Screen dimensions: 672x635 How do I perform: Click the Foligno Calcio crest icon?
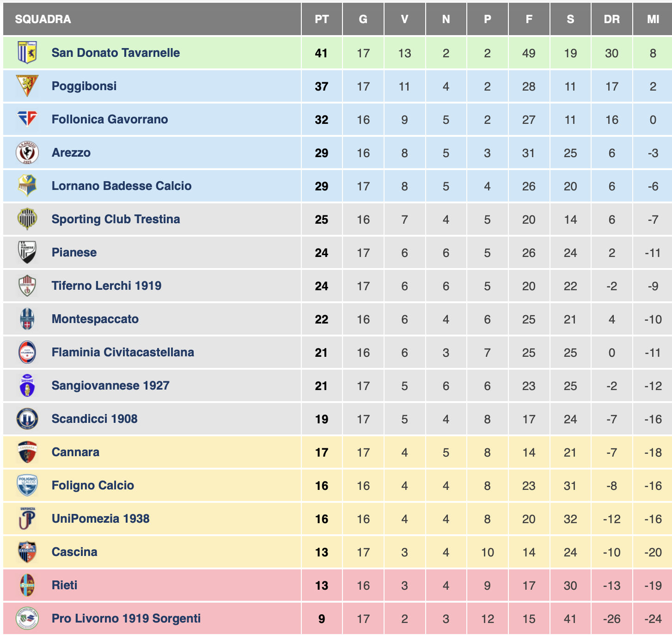point(27,485)
